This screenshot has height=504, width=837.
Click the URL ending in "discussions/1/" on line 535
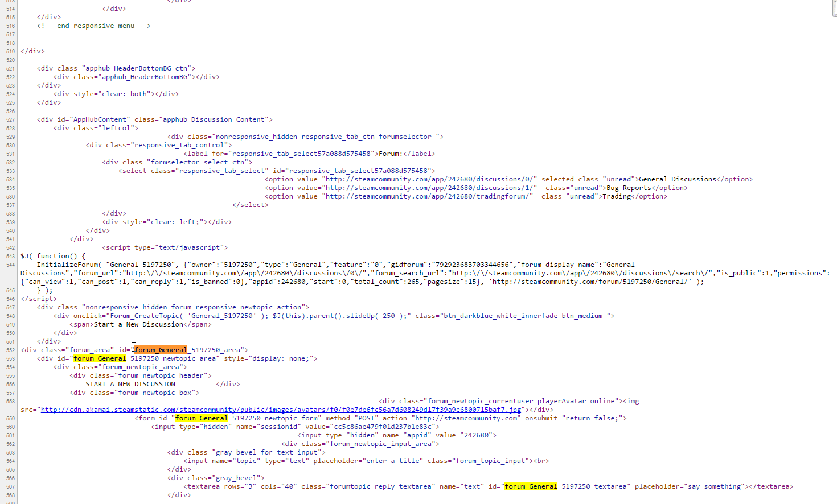point(429,188)
